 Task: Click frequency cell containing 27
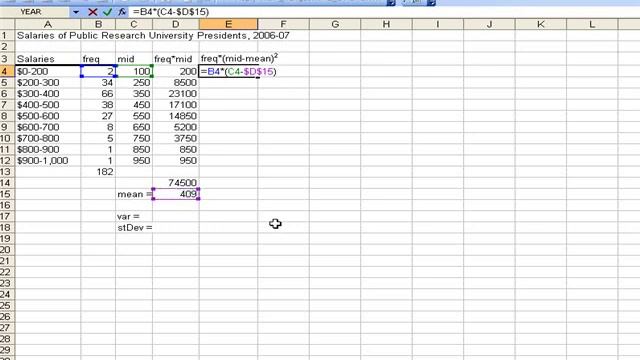coord(98,116)
